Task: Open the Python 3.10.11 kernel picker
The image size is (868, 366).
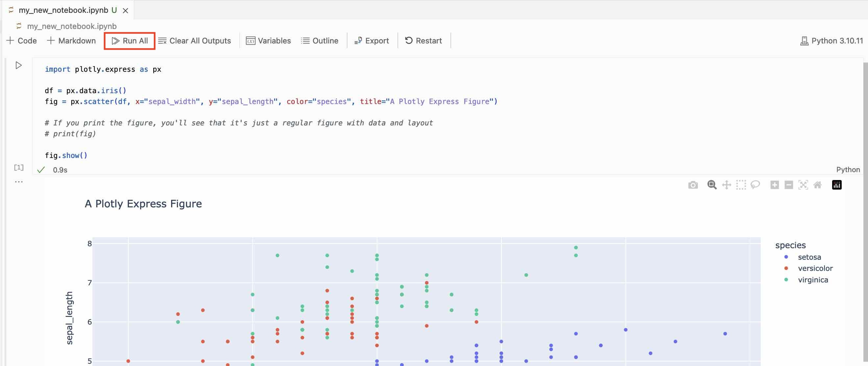Action: pos(831,41)
